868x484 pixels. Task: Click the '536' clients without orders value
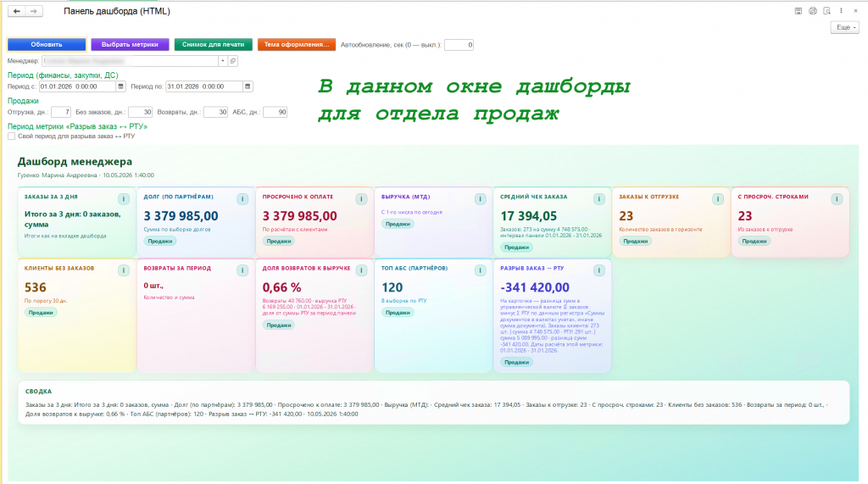tap(36, 287)
